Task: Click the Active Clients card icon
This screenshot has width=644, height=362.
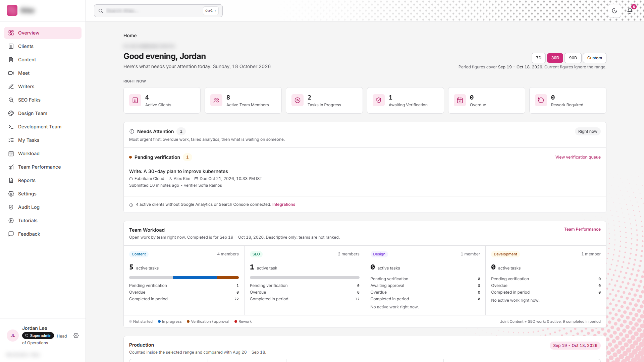Action: tap(135, 100)
